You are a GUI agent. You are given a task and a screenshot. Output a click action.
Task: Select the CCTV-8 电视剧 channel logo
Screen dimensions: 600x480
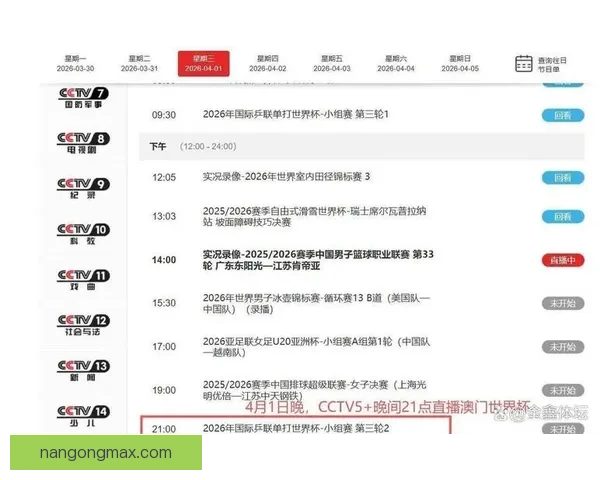click(83, 143)
